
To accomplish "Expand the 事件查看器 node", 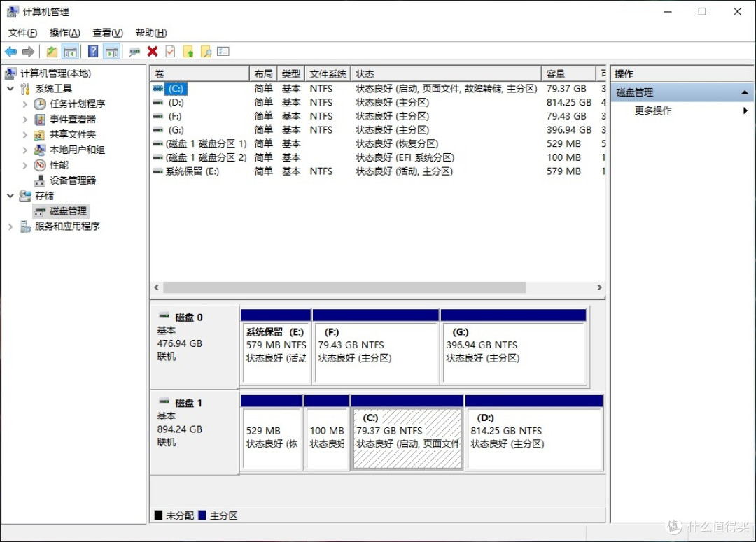I will (x=25, y=120).
